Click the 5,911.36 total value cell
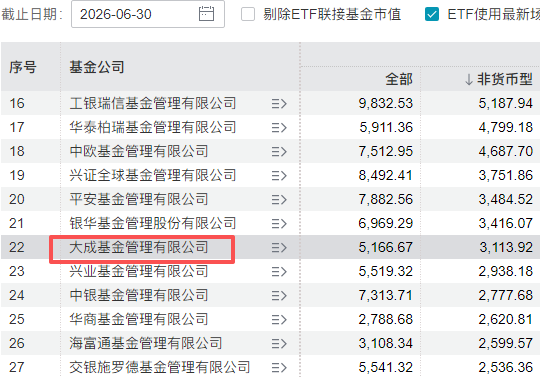The height and width of the screenshot is (377, 540). 386,127
